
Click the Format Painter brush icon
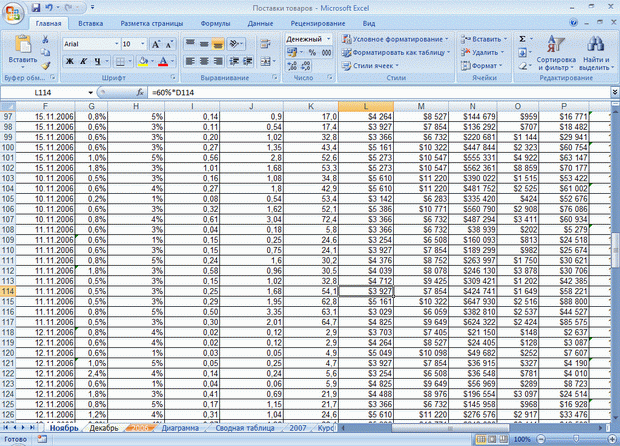tap(46, 66)
